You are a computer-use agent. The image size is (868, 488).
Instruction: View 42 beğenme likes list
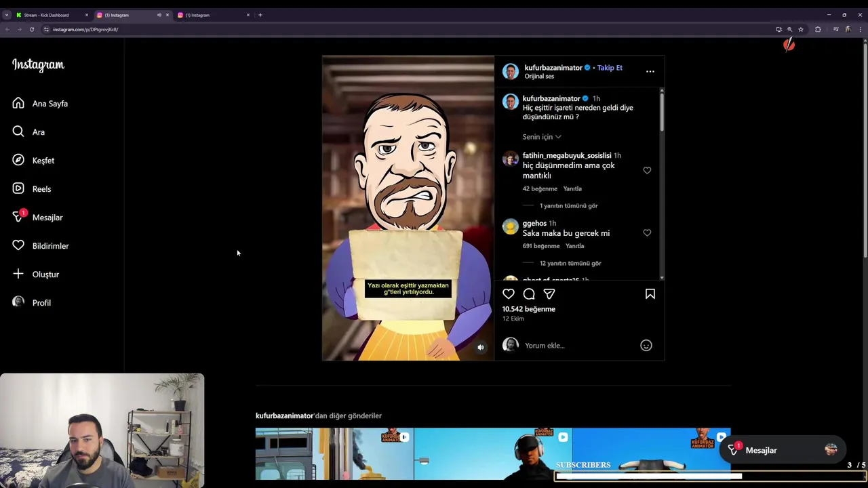click(x=540, y=188)
